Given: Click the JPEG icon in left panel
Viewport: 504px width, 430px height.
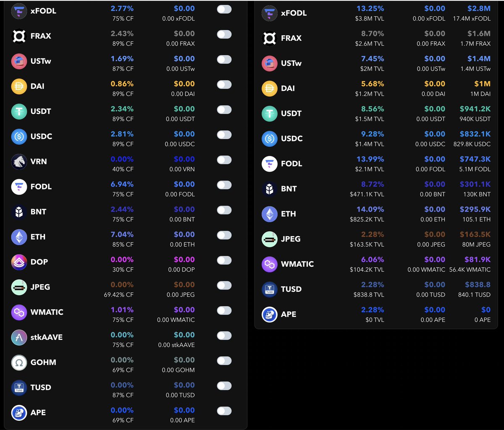Looking at the screenshot, I should point(19,287).
